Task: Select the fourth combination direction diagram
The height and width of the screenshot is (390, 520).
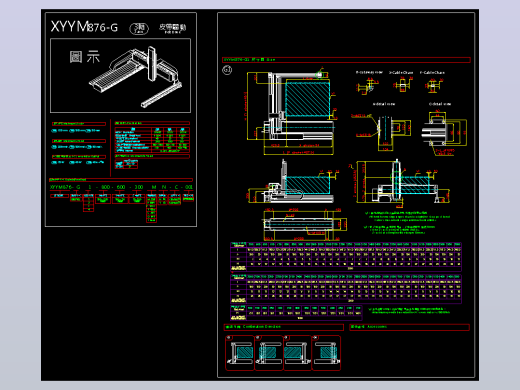Action: point(326,353)
